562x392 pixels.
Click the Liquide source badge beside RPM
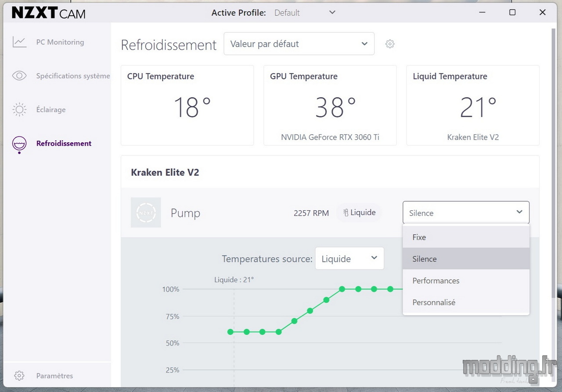pos(359,212)
